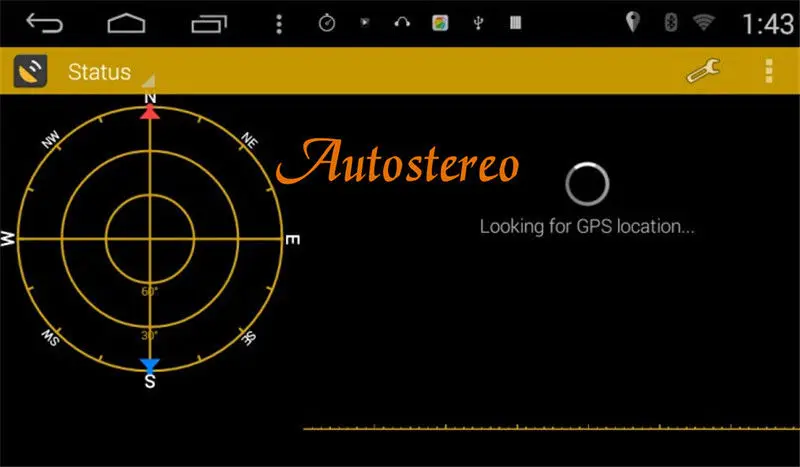
Task: Open the wrench tools icon
Action: (704, 71)
